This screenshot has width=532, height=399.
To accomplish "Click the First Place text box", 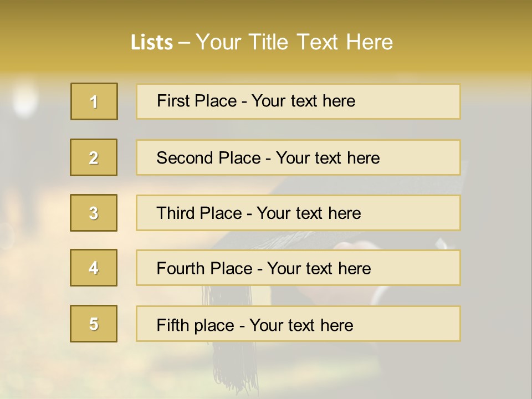I will tap(298, 101).
